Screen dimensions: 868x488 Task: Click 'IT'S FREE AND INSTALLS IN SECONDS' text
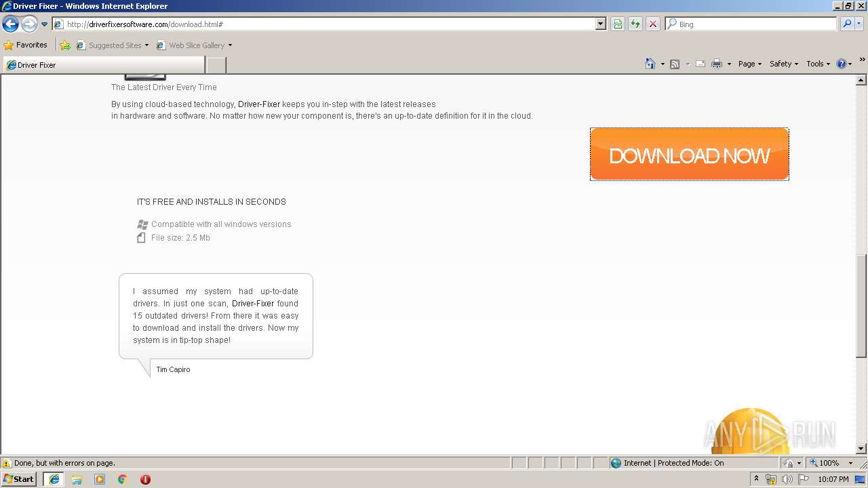click(212, 202)
